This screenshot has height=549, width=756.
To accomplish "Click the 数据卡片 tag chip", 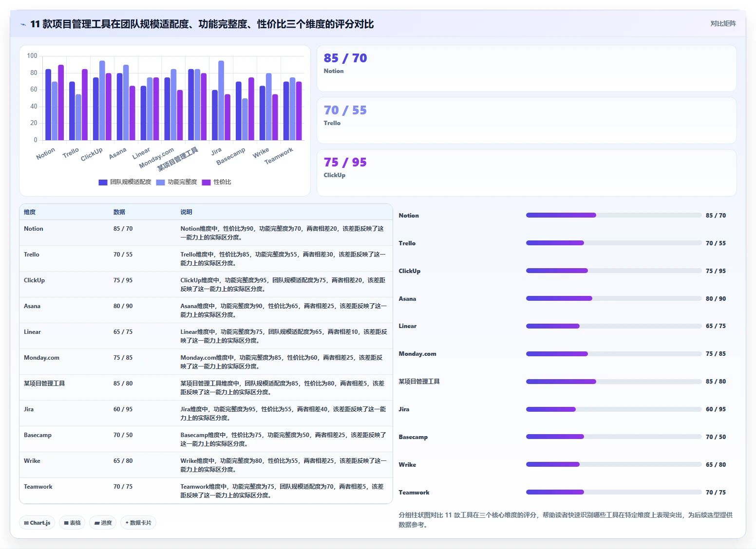I will click(138, 523).
